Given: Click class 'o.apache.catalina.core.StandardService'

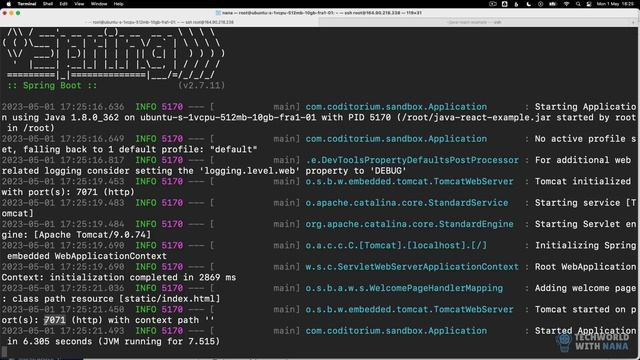Looking at the screenshot, I should (x=407, y=202).
